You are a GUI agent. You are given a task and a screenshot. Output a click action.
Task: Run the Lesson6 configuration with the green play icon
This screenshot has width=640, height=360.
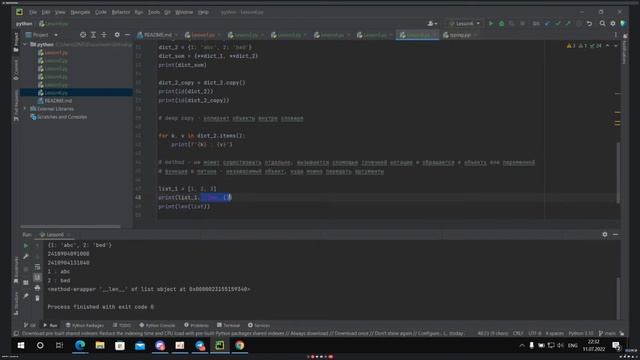pyautogui.click(x=491, y=24)
